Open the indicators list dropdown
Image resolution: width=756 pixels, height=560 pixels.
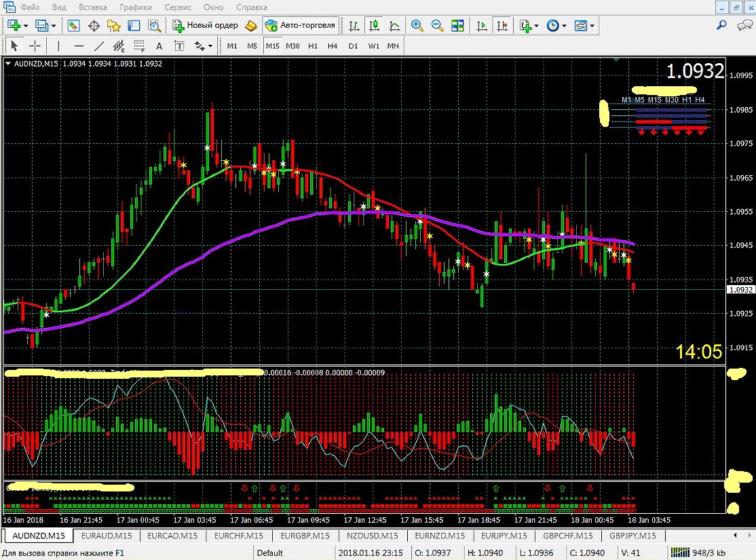[x=536, y=26]
